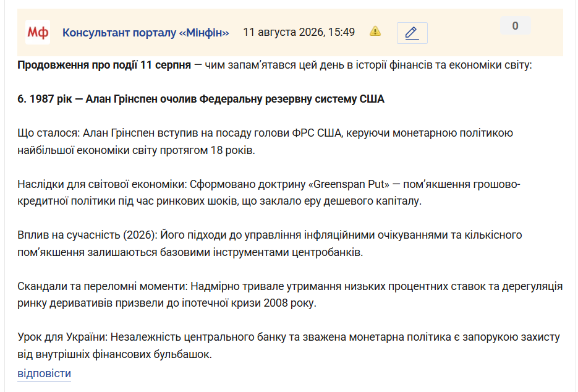Report comment via yellow warning triangle icon

[375, 32]
